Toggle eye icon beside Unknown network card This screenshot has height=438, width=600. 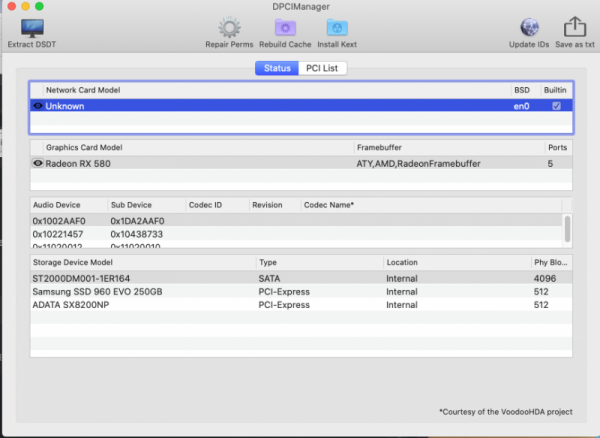pyautogui.click(x=38, y=105)
